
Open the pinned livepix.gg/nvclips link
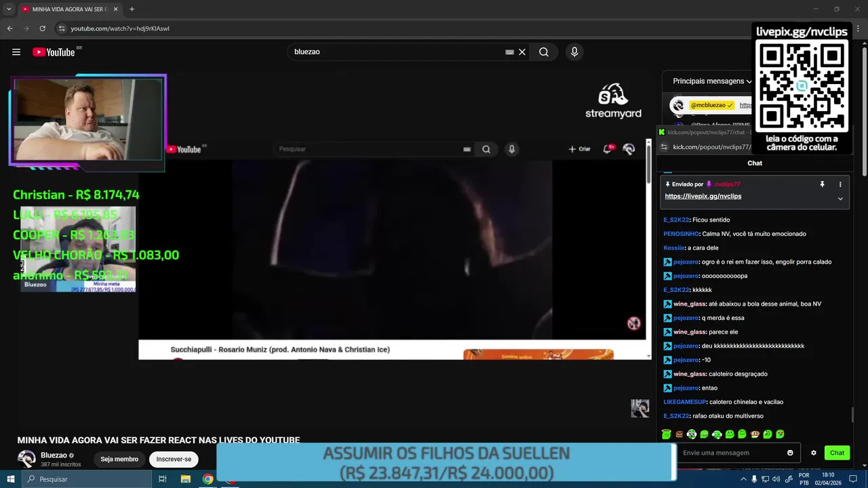(703, 197)
